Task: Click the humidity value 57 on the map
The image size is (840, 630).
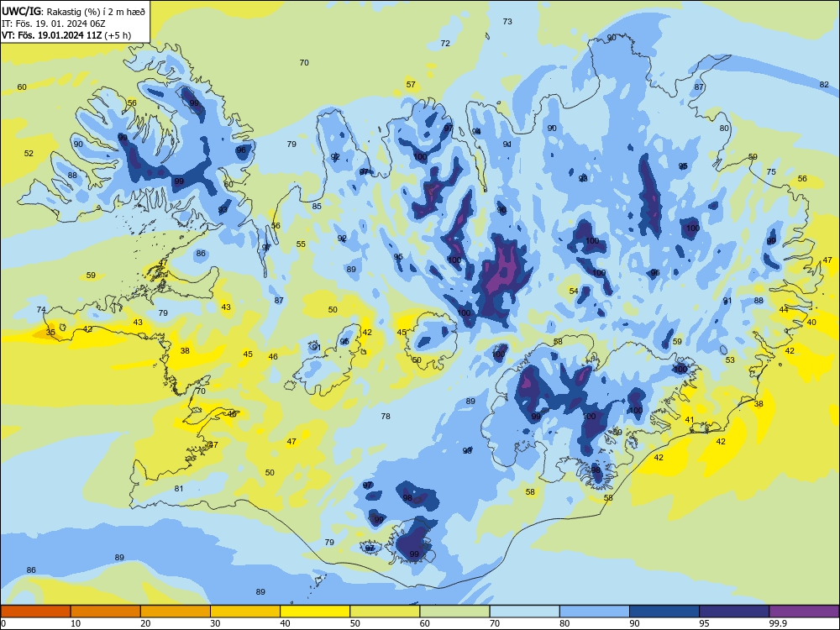Action: (411, 85)
